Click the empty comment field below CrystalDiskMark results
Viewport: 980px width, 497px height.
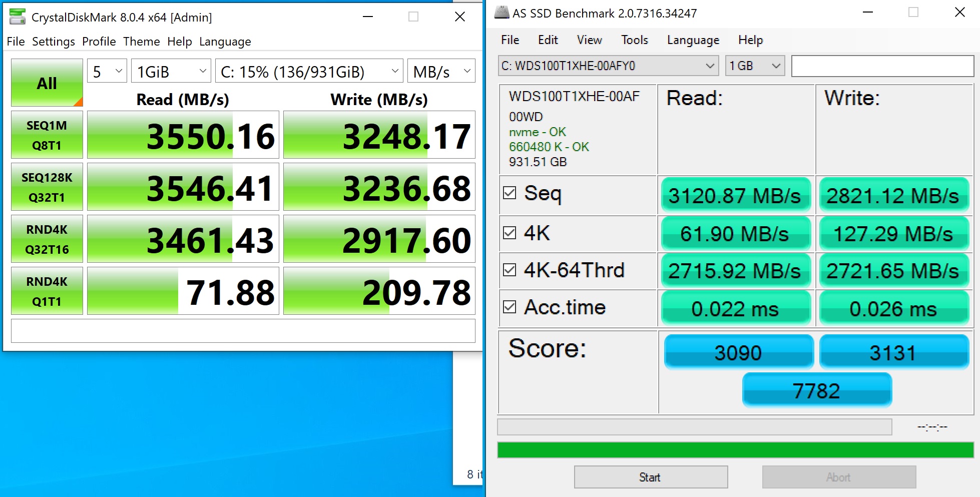coord(243,331)
